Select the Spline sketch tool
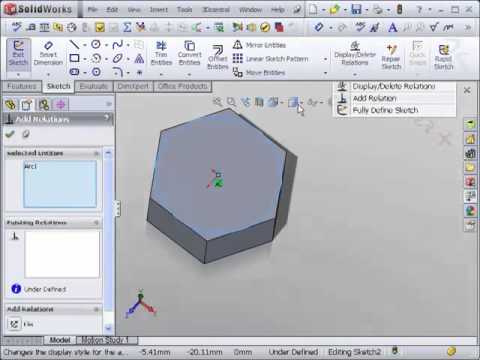Image resolution: width=480 pixels, height=360 pixels. coord(117,44)
